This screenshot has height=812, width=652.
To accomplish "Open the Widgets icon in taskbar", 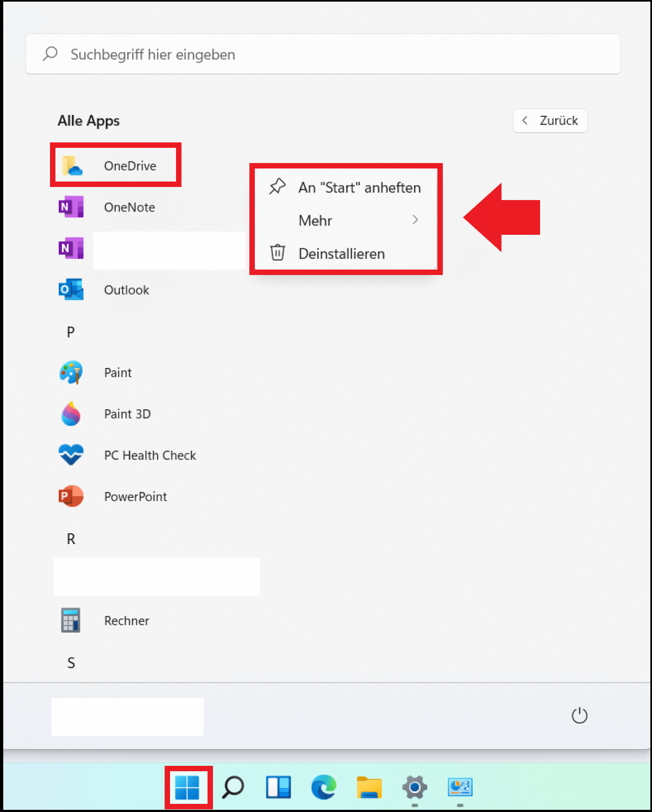I will (278, 788).
